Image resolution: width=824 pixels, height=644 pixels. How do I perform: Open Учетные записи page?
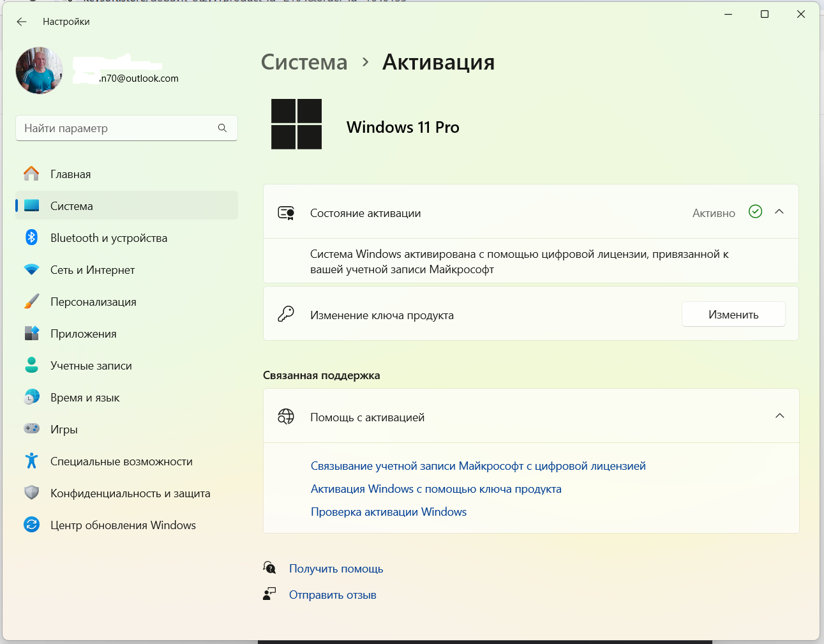tap(126, 365)
